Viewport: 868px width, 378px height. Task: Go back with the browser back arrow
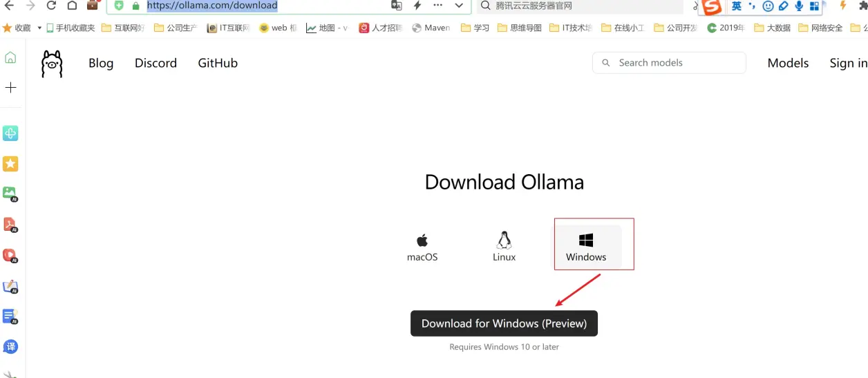click(10, 6)
